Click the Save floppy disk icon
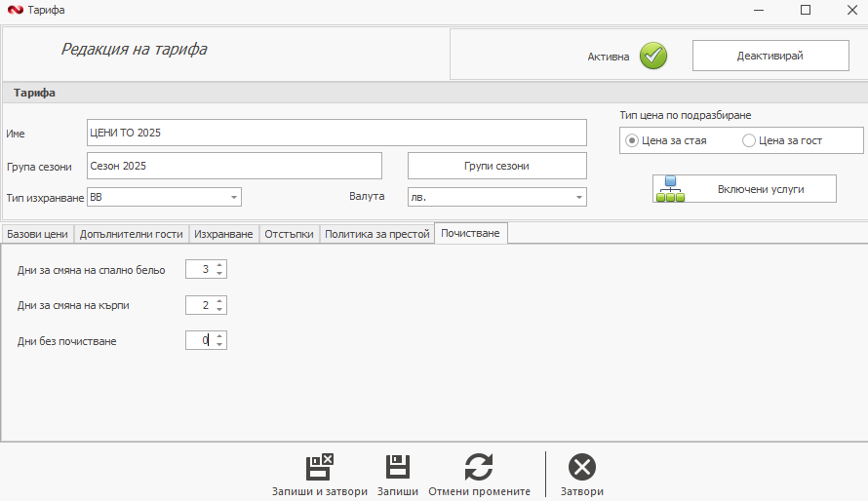This screenshot has height=501, width=868. 398,467
